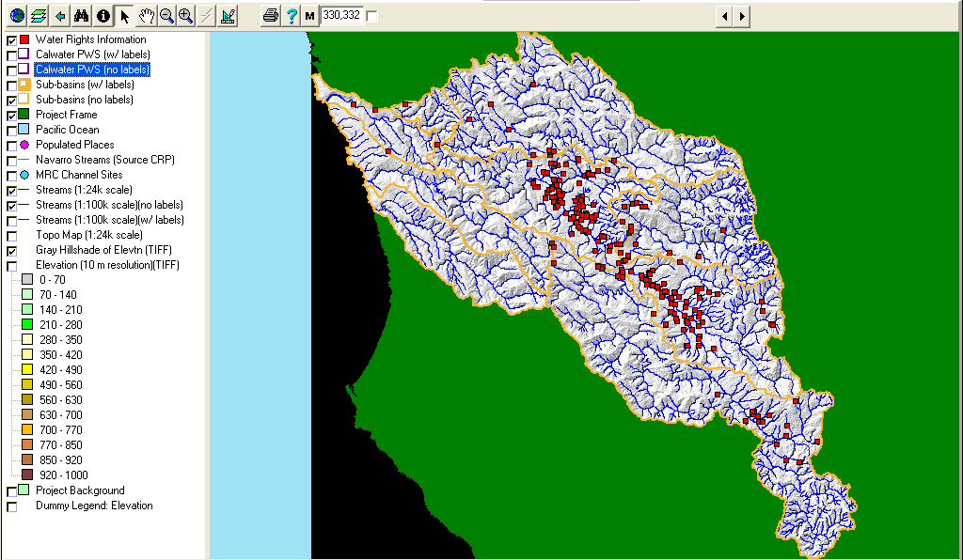Click the globe full-extent icon

click(x=17, y=15)
